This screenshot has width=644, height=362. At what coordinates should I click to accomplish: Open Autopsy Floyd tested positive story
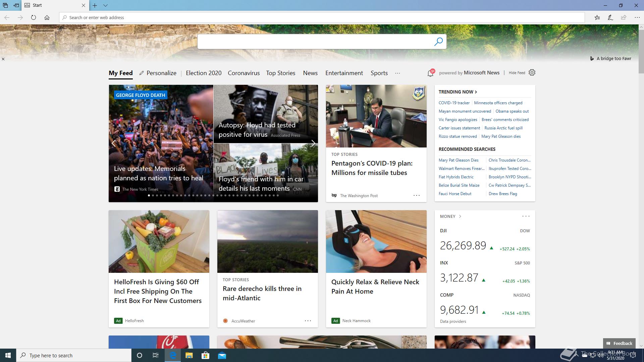(x=257, y=130)
